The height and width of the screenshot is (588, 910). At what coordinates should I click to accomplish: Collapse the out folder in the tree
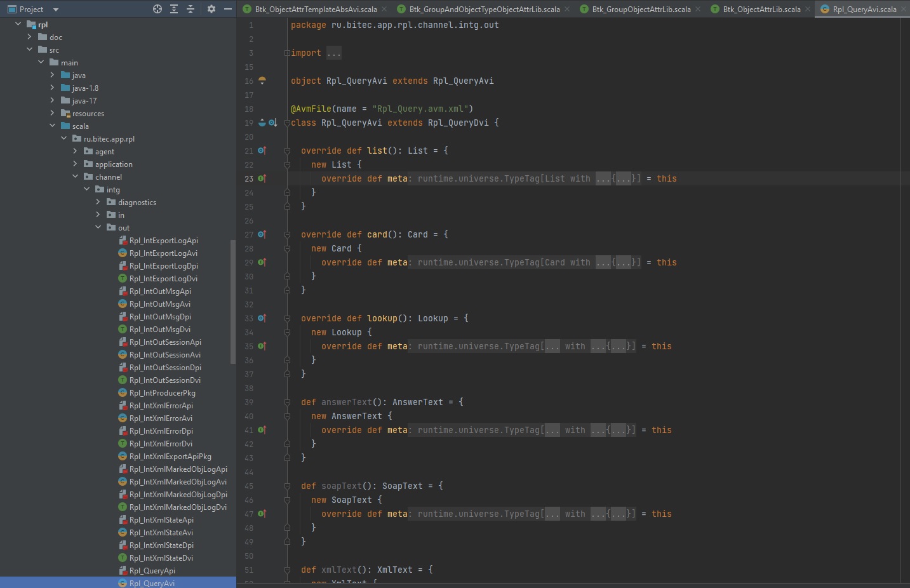[98, 227]
